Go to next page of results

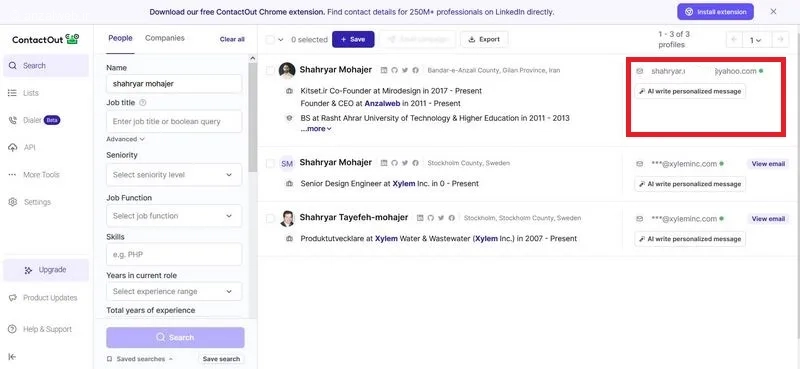pos(780,40)
